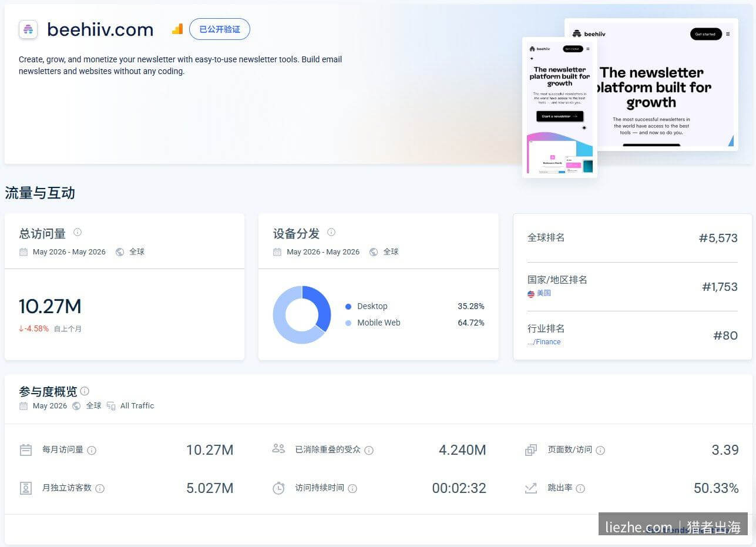Click the #5,573 global rank value
The width and height of the screenshot is (756, 547).
[x=718, y=238]
